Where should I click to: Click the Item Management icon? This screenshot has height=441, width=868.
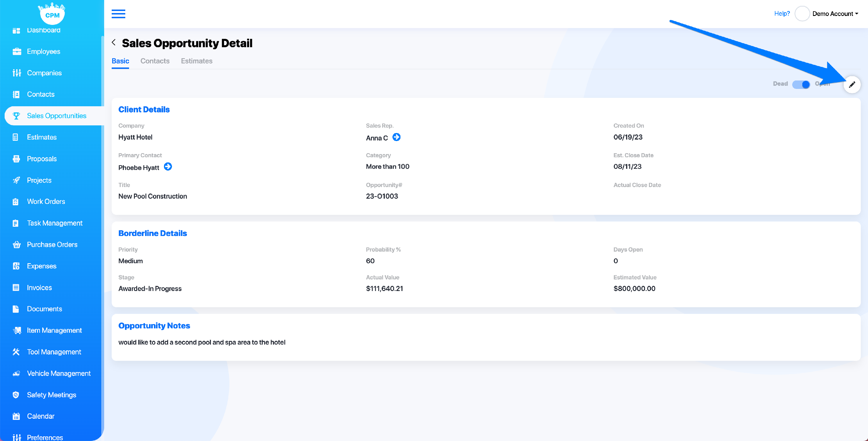[x=17, y=330]
